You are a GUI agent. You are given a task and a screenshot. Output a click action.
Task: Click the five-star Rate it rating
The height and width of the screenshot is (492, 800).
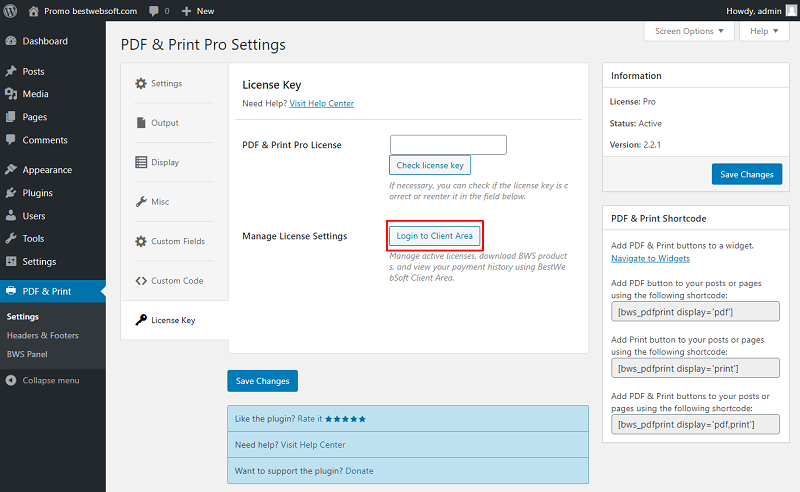pyautogui.click(x=345, y=419)
